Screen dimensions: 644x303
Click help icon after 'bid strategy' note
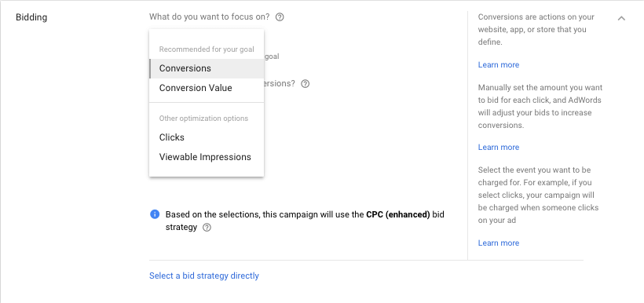pyautogui.click(x=207, y=228)
